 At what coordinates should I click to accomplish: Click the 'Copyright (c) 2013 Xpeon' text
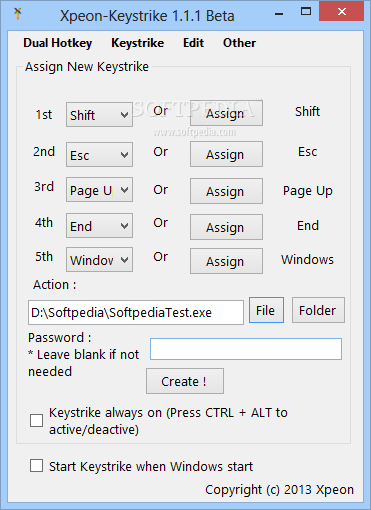(x=279, y=490)
